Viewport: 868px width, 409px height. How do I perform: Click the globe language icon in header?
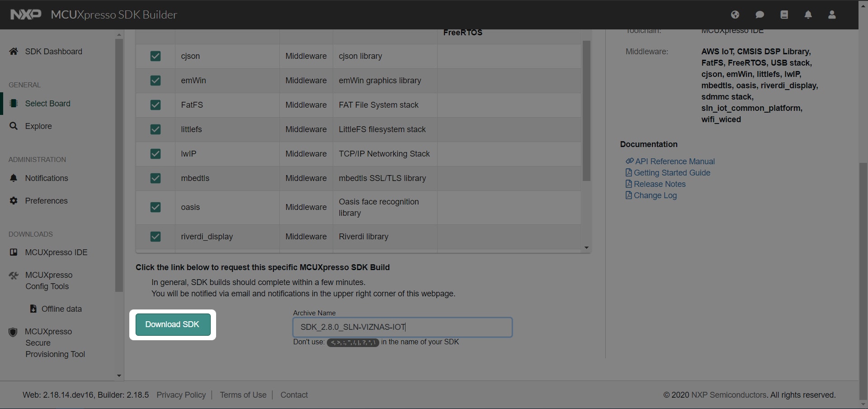[735, 14]
